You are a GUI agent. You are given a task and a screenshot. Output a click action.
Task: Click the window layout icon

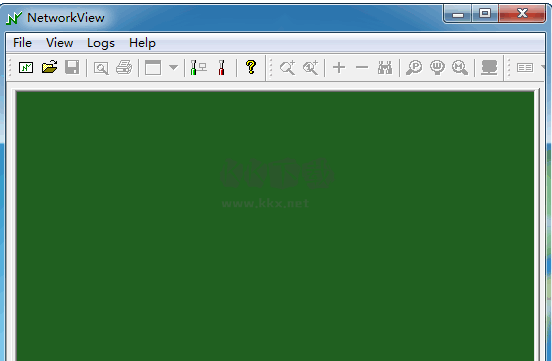(x=153, y=67)
